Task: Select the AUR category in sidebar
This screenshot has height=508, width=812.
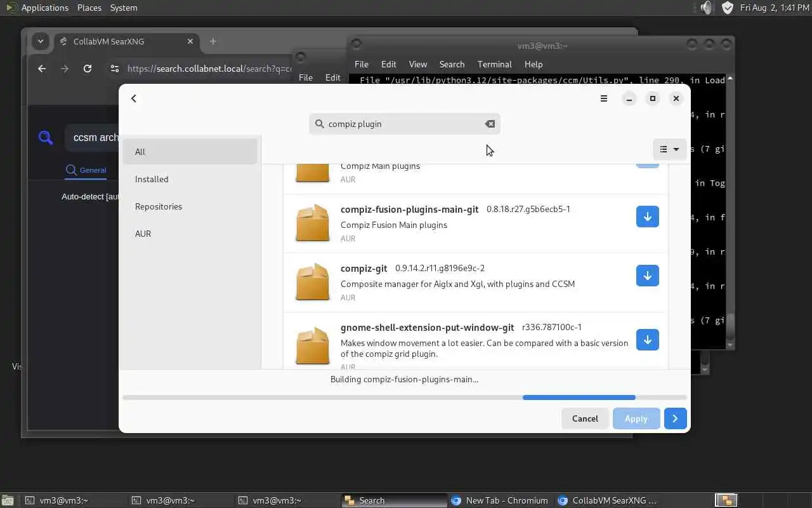Action: pos(190,234)
